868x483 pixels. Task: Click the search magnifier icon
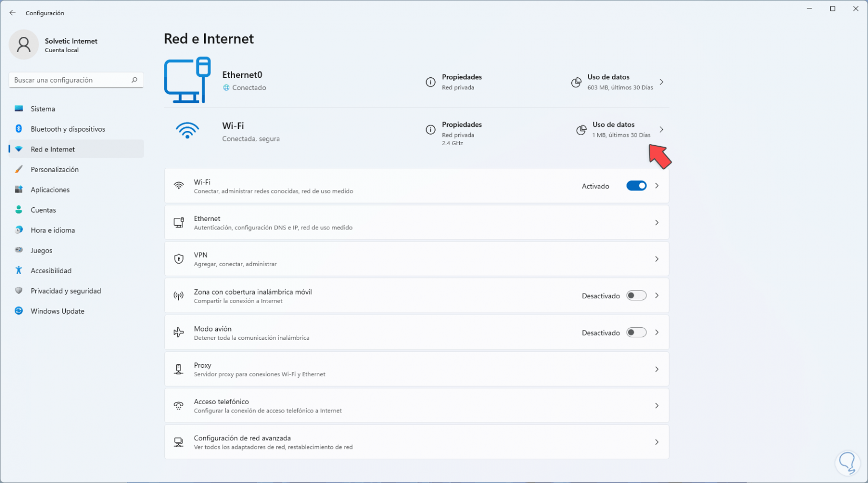tap(134, 80)
